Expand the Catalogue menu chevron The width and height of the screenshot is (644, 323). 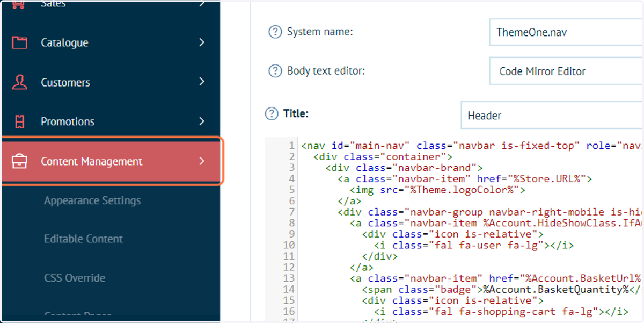tap(202, 42)
